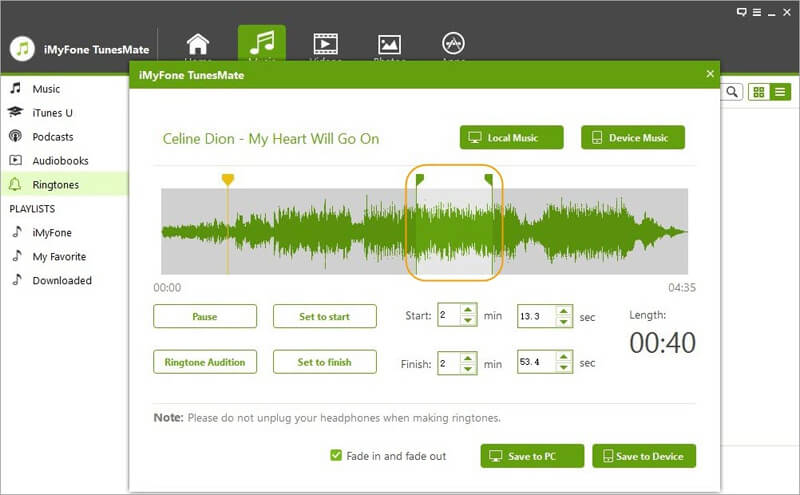
Task: Increase the Start minutes value
Action: tap(468, 310)
